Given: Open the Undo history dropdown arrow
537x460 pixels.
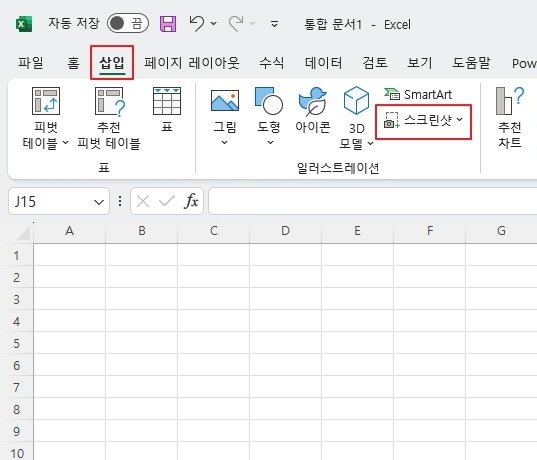Looking at the screenshot, I should pos(214,24).
